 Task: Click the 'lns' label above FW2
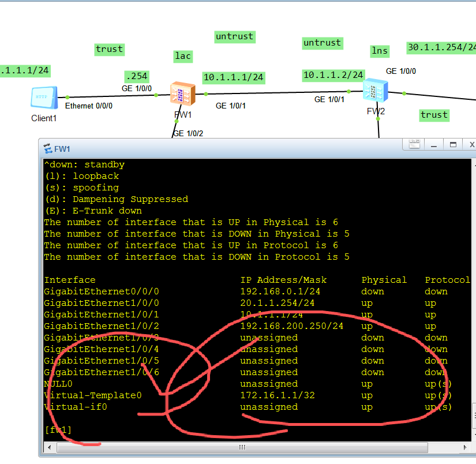coord(380,51)
